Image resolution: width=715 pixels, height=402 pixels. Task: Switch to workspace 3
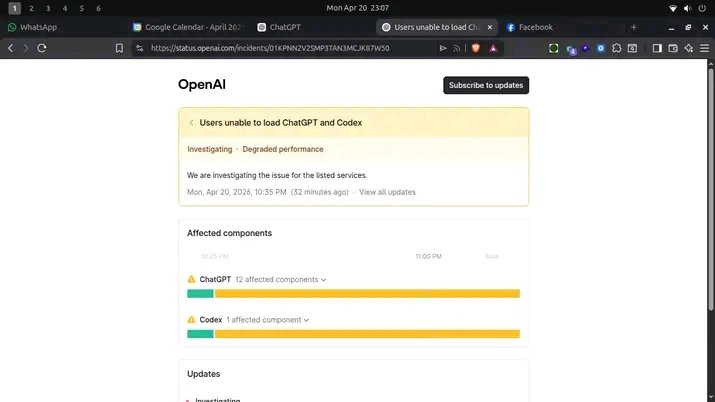point(48,8)
